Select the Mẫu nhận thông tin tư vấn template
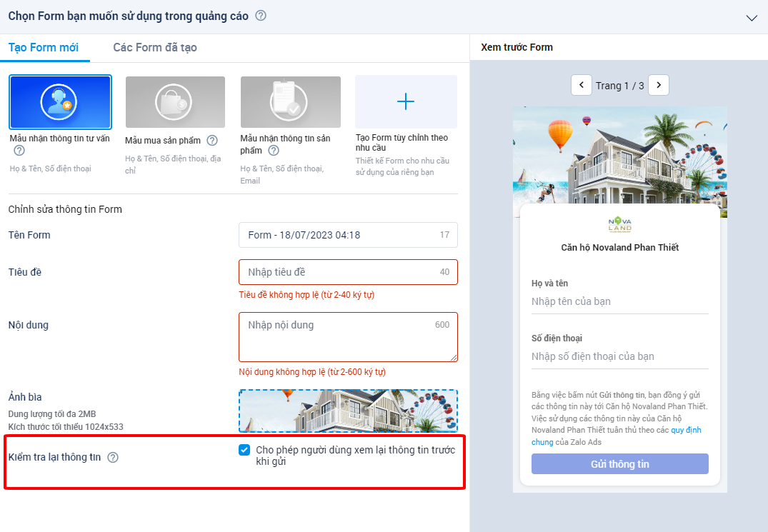 60,101
